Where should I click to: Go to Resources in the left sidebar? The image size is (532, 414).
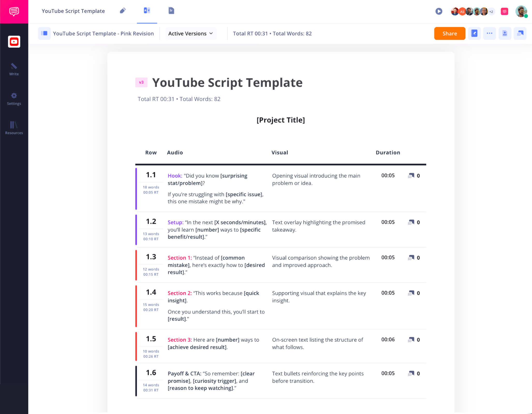pos(14,128)
